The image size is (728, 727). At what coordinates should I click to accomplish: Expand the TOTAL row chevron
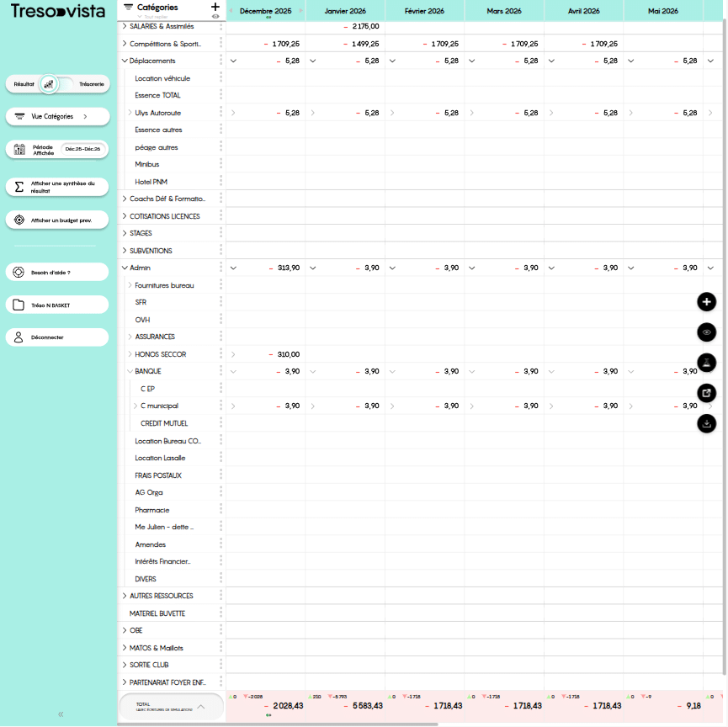[200, 707]
